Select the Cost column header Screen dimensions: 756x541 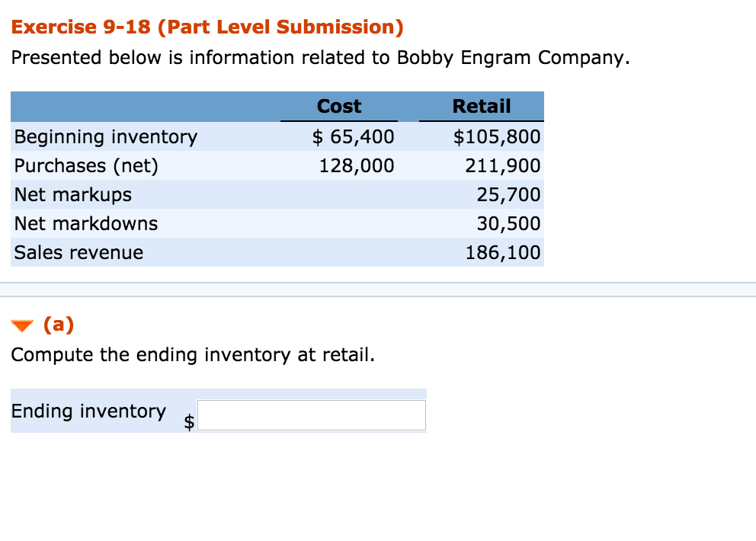339,107
